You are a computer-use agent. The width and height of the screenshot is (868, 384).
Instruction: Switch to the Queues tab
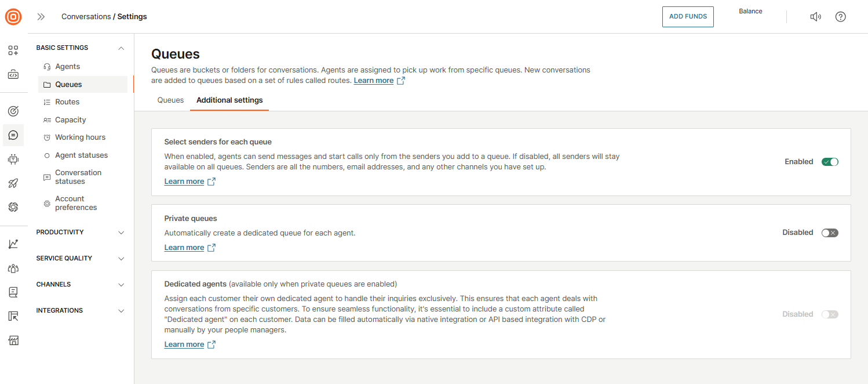coord(170,100)
